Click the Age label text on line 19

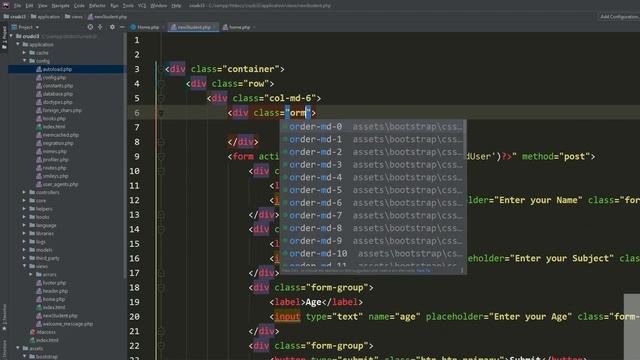tap(313, 302)
